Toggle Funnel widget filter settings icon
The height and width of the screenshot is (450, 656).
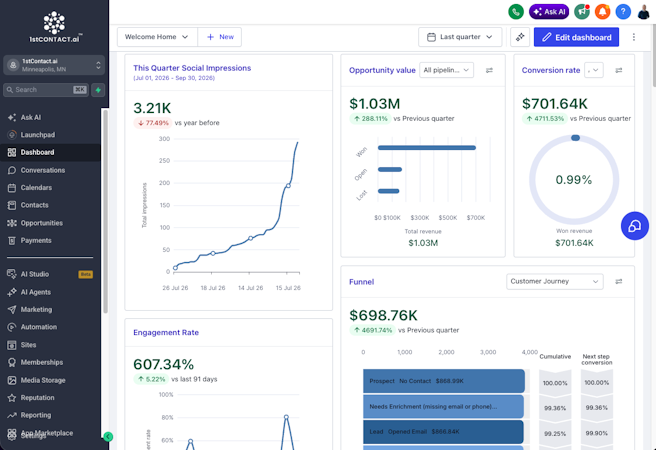(619, 281)
